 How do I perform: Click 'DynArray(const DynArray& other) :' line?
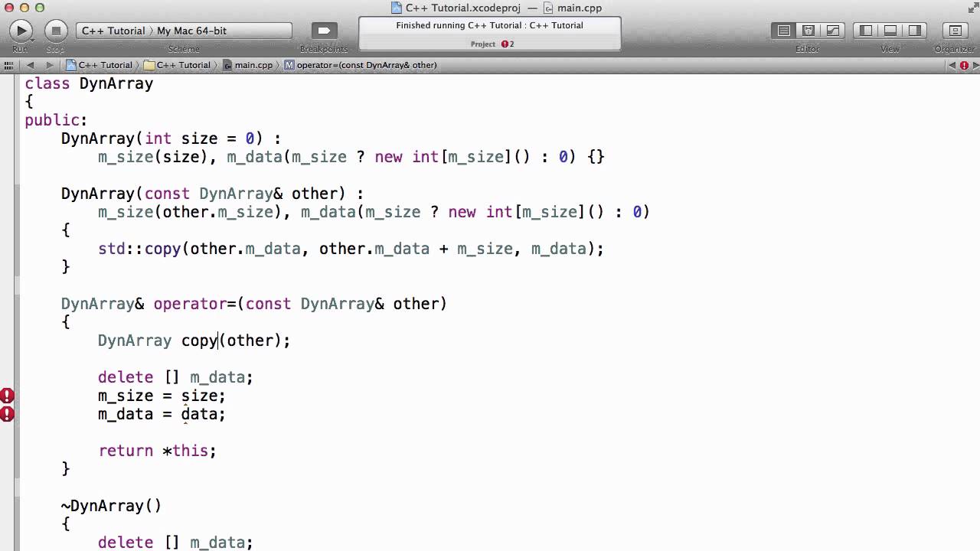coord(213,194)
